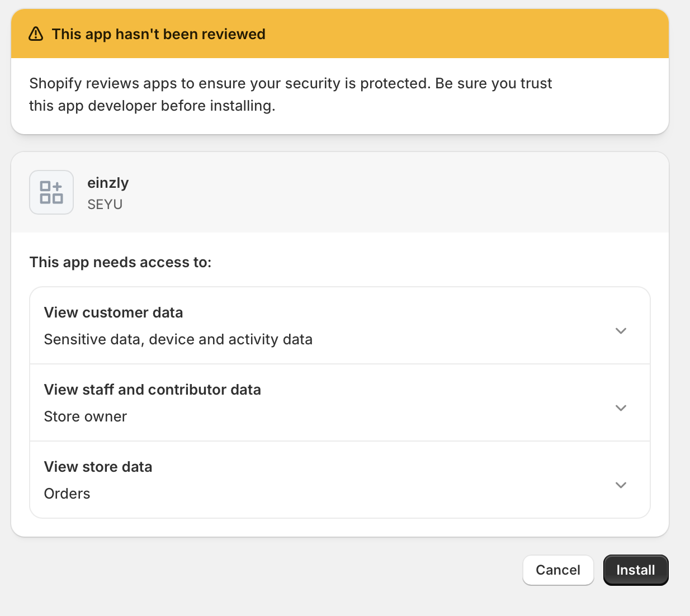Click the "Store owner" description
This screenshot has width=690, height=616.
pos(86,416)
